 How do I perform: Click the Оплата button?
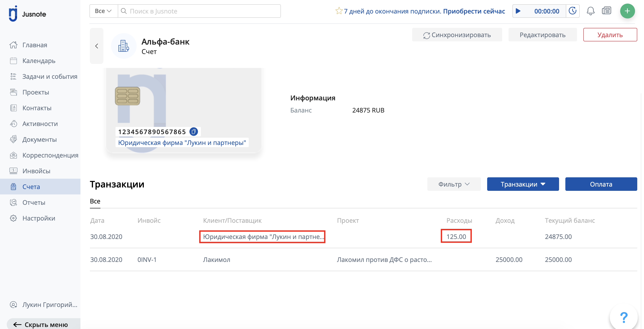[x=601, y=184]
